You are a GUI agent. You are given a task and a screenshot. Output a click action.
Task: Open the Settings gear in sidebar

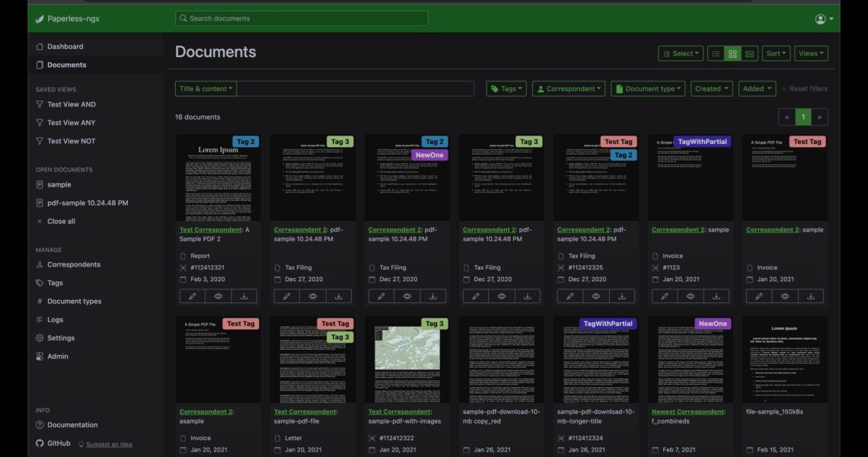60,338
